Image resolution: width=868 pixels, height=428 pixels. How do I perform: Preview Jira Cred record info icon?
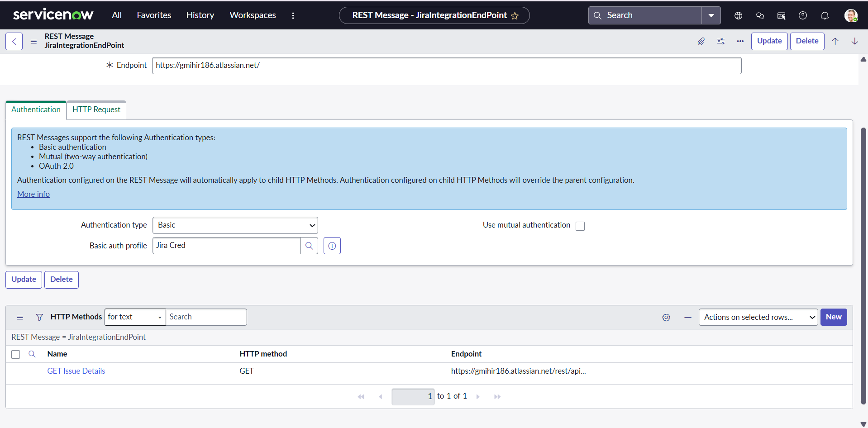tap(332, 246)
